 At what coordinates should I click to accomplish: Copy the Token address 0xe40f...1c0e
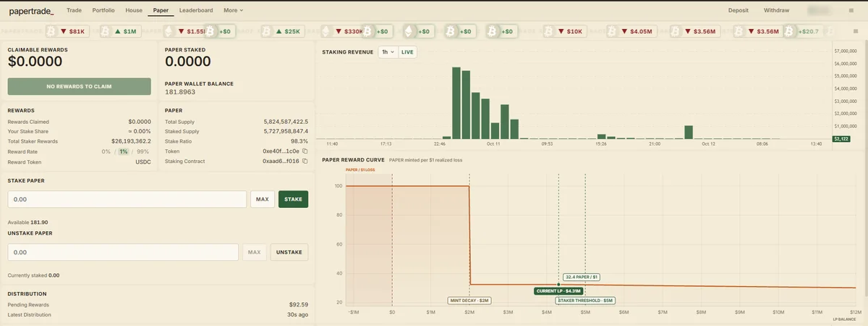coord(305,151)
